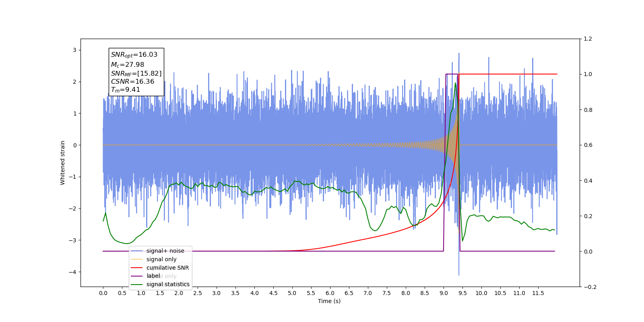
Task: Click the 9.5 x-axis tick label
Action: [462, 293]
